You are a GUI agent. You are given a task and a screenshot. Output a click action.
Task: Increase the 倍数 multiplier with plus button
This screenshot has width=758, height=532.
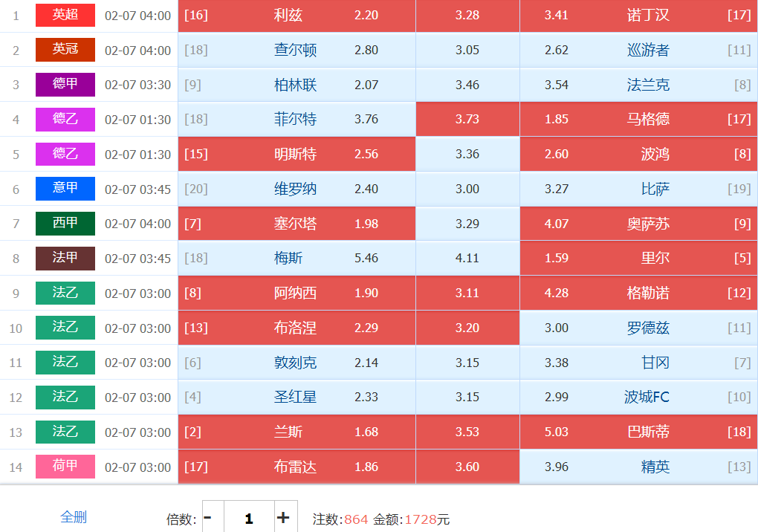click(x=283, y=518)
